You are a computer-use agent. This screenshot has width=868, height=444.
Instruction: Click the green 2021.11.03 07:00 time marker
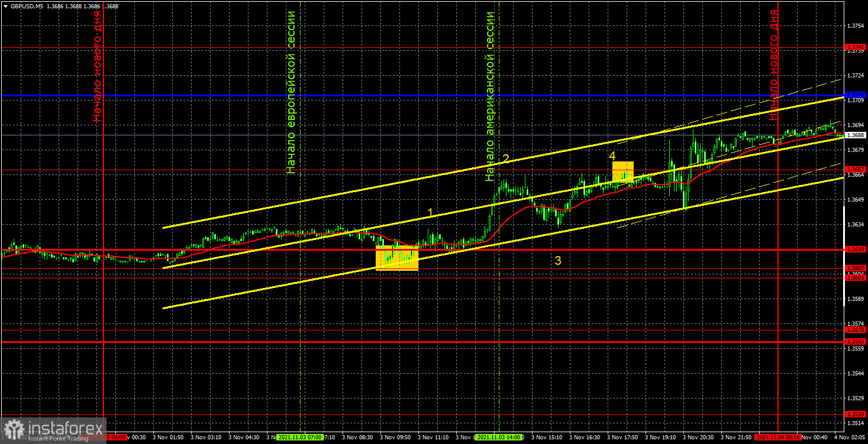point(301,437)
